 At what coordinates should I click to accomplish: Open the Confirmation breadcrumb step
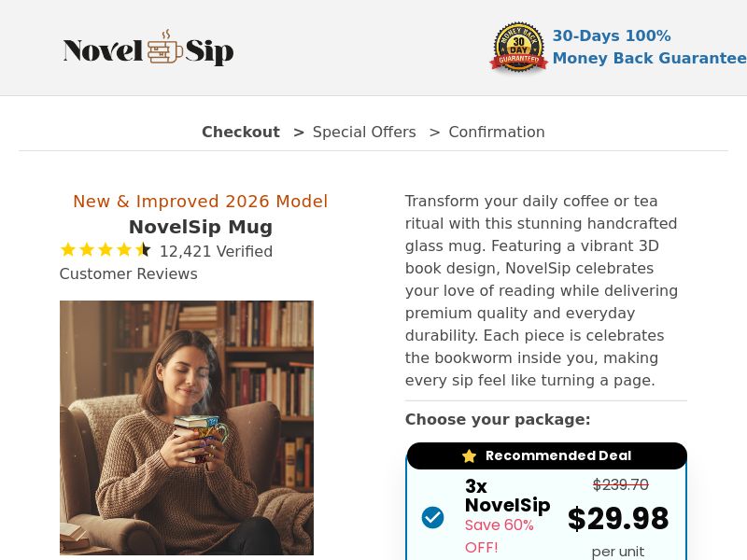[496, 132]
